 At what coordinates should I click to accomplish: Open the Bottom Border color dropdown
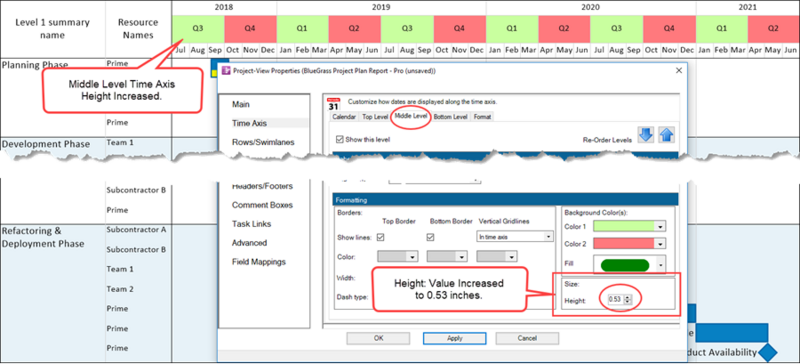[447, 256]
